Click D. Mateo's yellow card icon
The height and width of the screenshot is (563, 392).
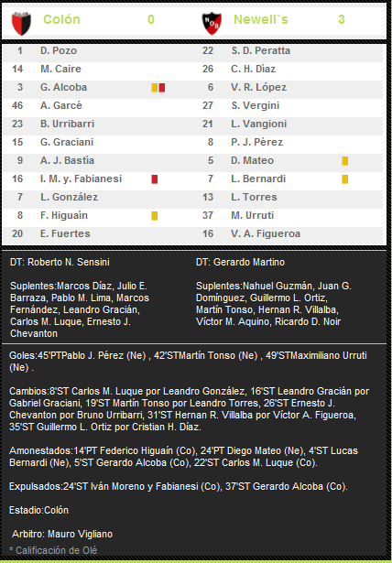345,160
